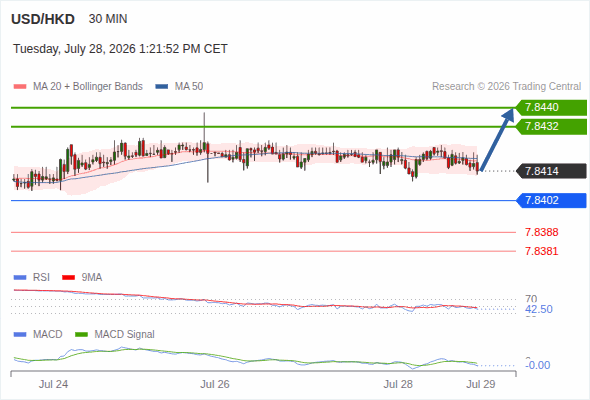Image resolution: width=590 pixels, height=400 pixels.
Task: Click the 7.8402 pivot price tag
Action: pyautogui.click(x=551, y=200)
